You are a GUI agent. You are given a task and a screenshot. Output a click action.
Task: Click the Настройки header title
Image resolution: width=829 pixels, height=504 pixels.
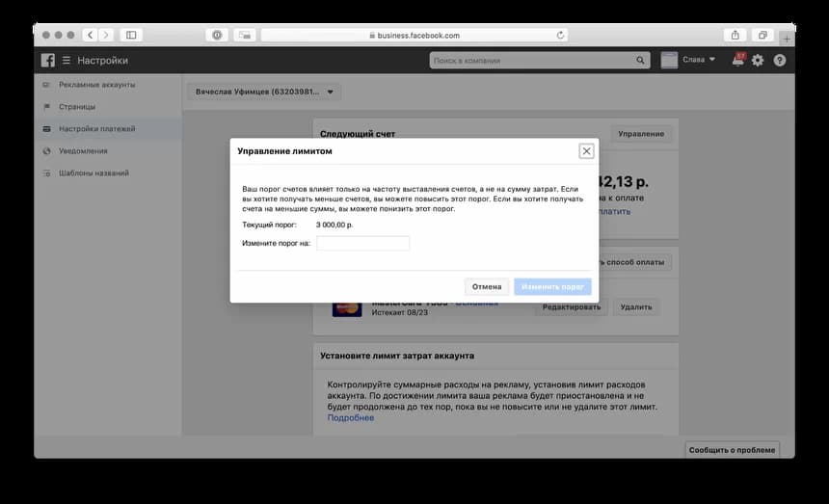102,60
